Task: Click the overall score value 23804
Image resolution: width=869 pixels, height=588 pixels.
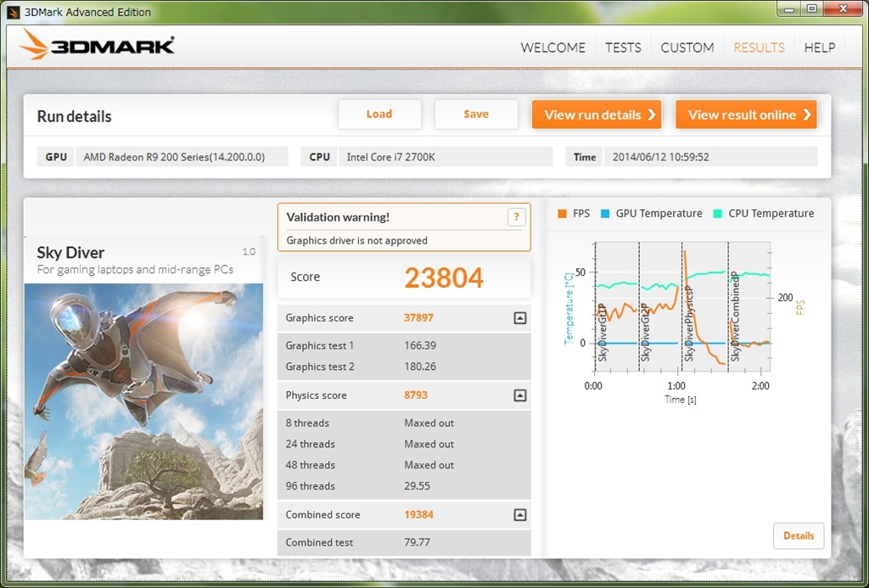Action: (x=444, y=278)
